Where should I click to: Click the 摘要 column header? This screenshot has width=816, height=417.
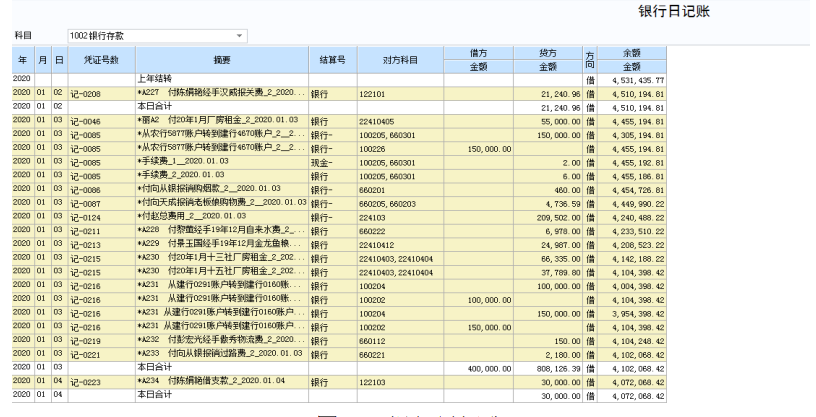coord(222,60)
